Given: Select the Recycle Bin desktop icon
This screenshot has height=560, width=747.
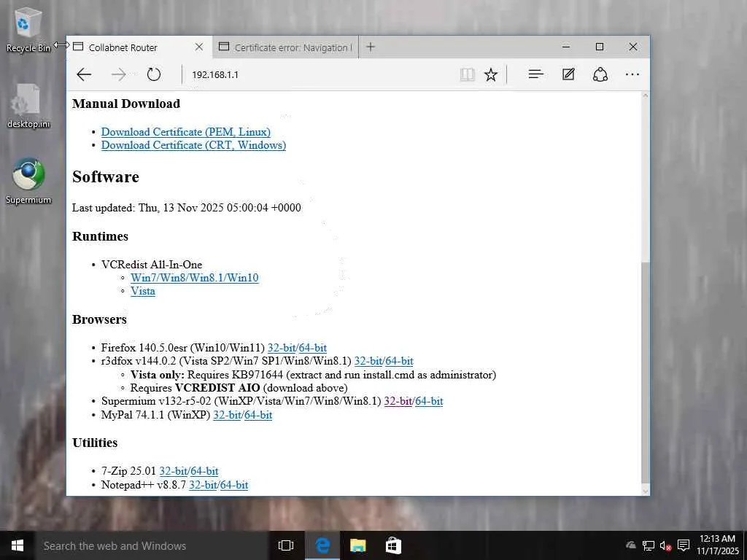Looking at the screenshot, I should click(x=28, y=29).
